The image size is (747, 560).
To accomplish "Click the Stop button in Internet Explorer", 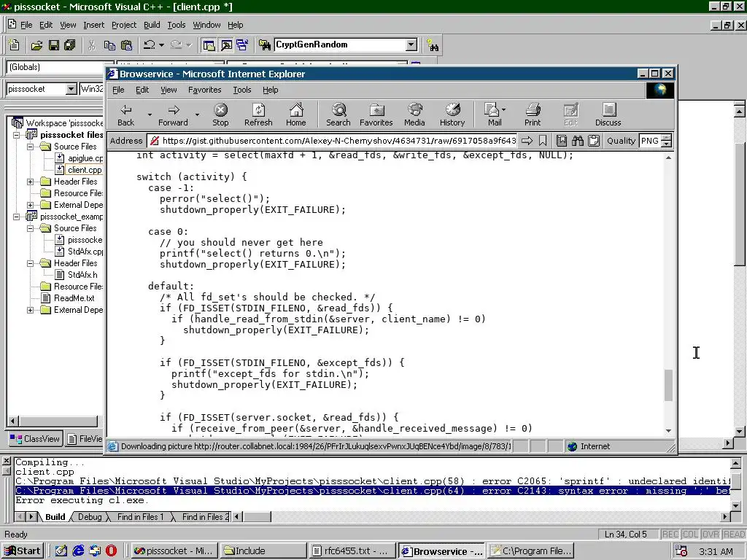I will (x=220, y=114).
